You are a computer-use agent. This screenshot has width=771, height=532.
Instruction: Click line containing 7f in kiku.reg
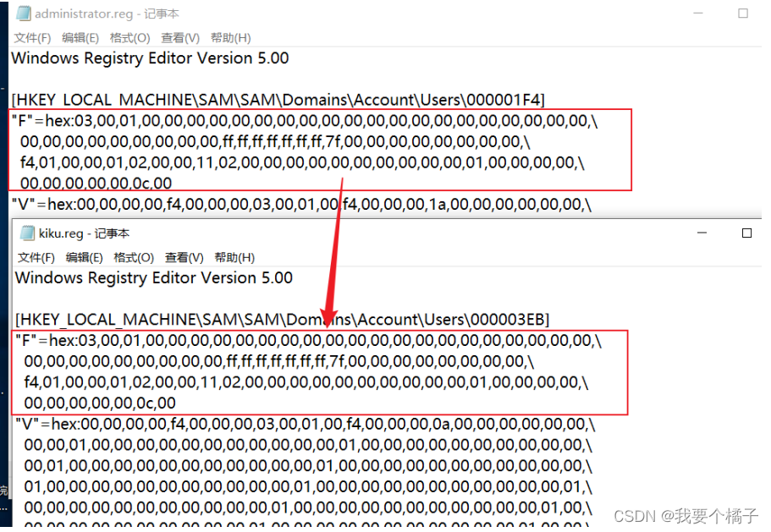279,361
